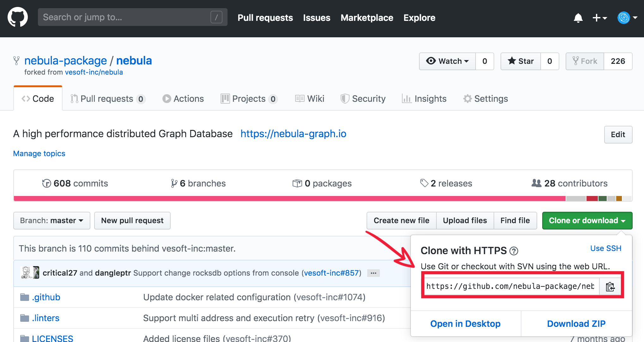
Task: Select the Actions tab
Action: click(183, 99)
